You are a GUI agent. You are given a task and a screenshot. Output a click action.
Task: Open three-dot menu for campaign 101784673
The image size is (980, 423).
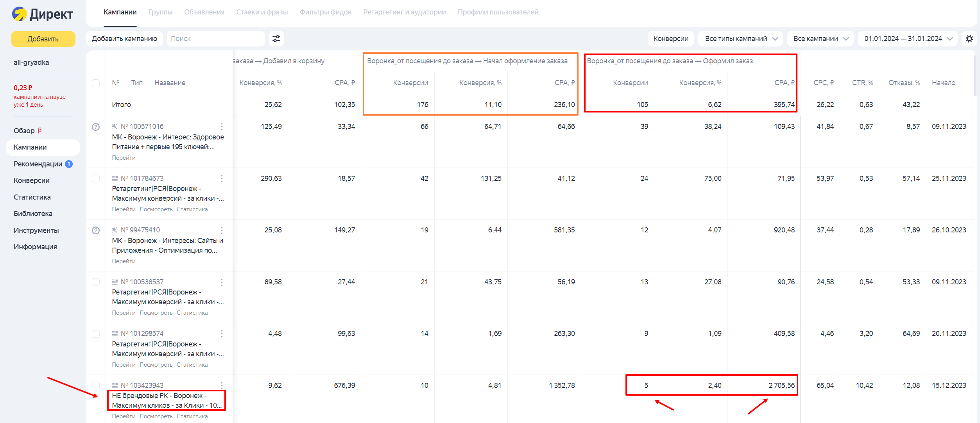222,178
